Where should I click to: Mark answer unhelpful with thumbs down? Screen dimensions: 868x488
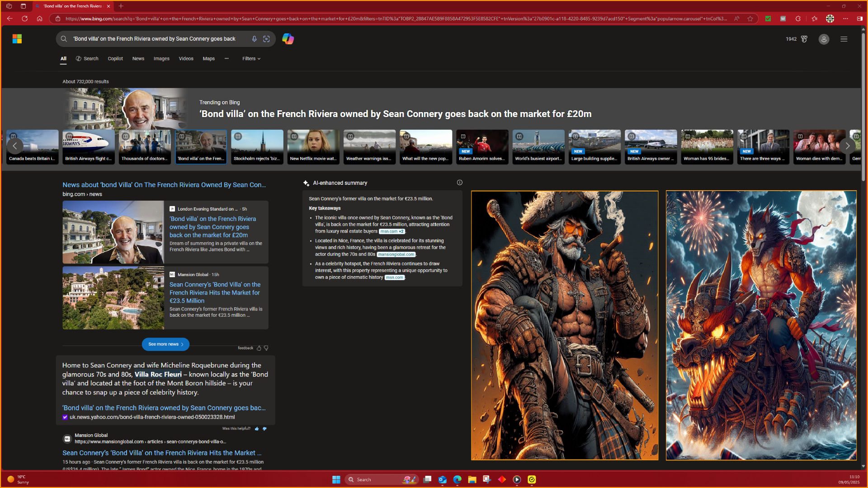pos(264,428)
